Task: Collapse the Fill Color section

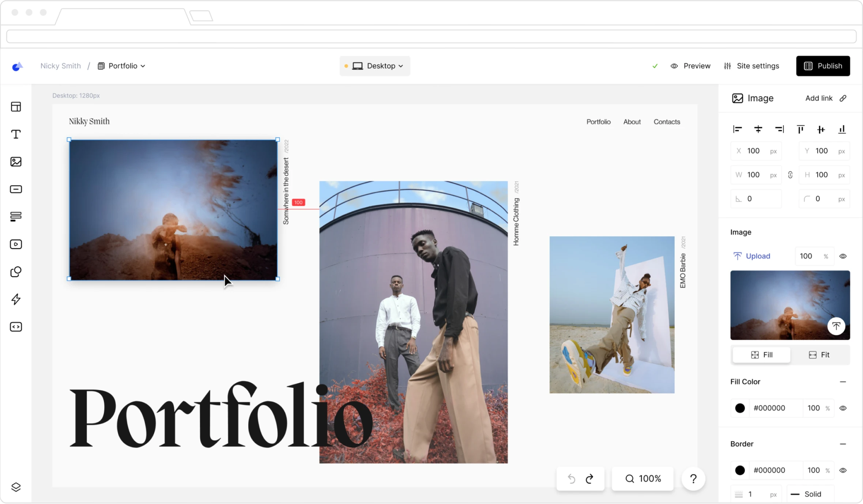Action: tap(844, 382)
